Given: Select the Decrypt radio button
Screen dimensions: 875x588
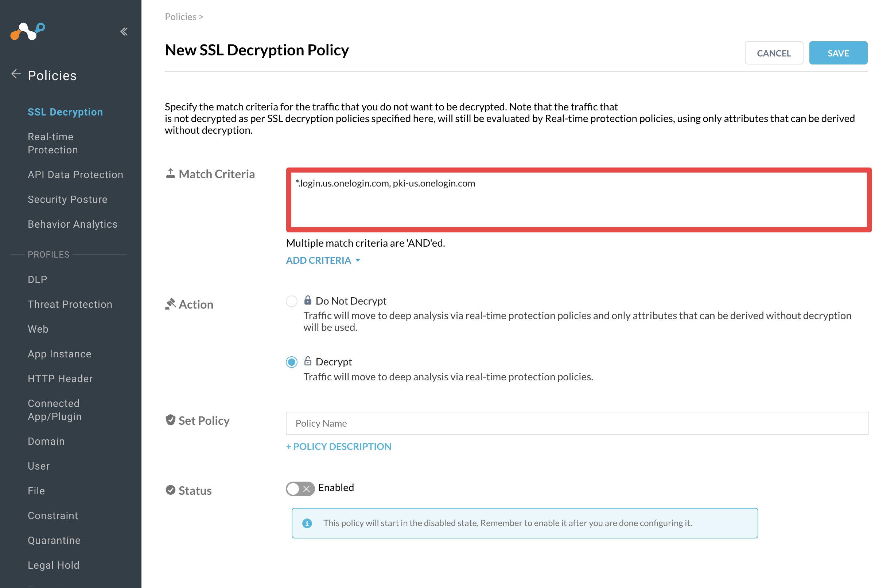Looking at the screenshot, I should pyautogui.click(x=292, y=362).
